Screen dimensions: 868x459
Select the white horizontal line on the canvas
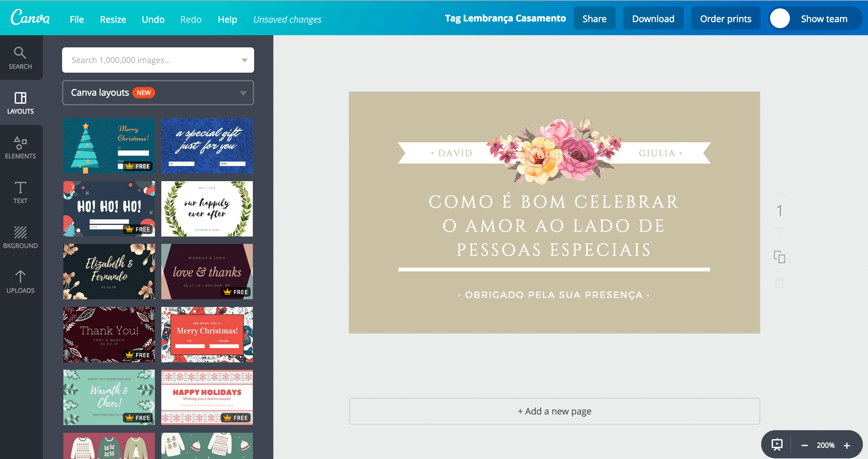click(x=554, y=269)
